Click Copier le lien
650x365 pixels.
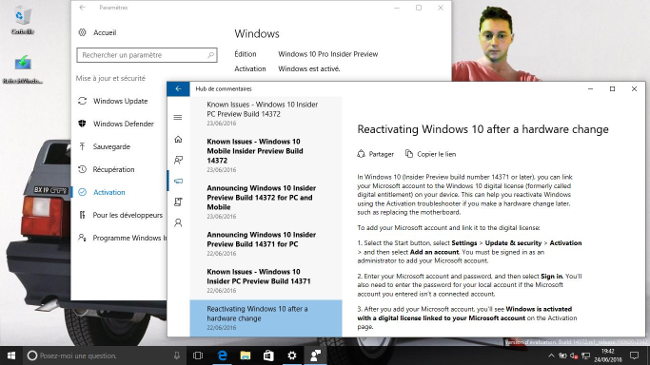(430, 154)
